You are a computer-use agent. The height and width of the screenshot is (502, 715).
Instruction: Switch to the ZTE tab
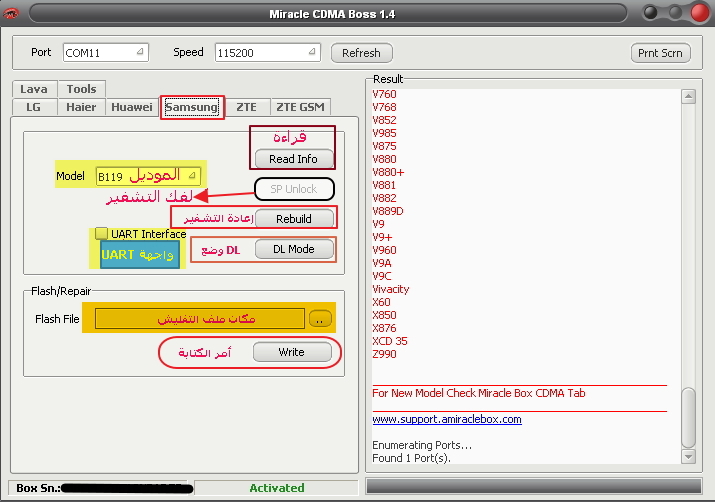tap(246, 107)
